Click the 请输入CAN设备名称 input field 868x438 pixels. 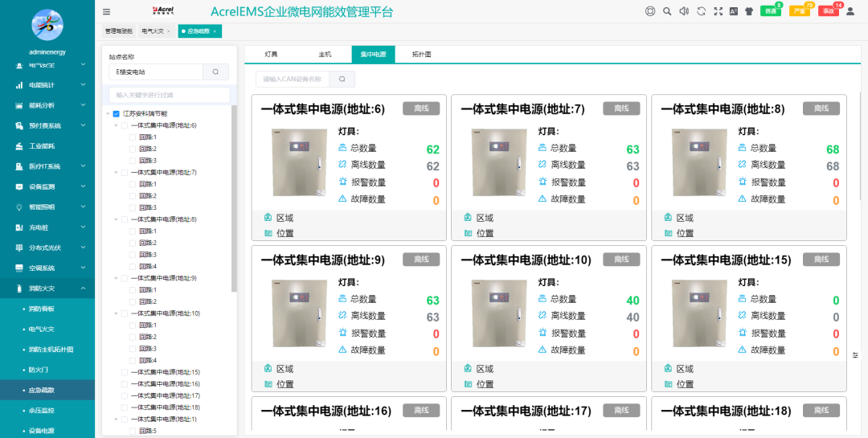293,80
